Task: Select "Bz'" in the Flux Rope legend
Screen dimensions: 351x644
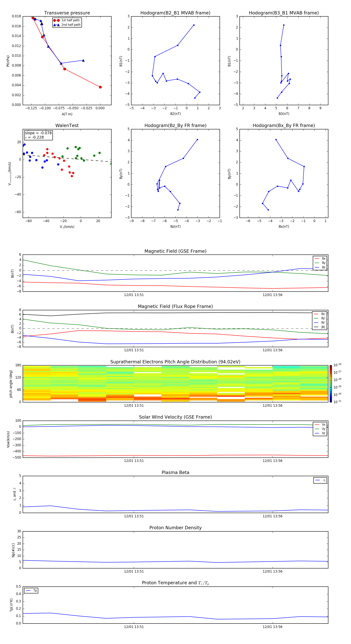Action: click(x=320, y=323)
